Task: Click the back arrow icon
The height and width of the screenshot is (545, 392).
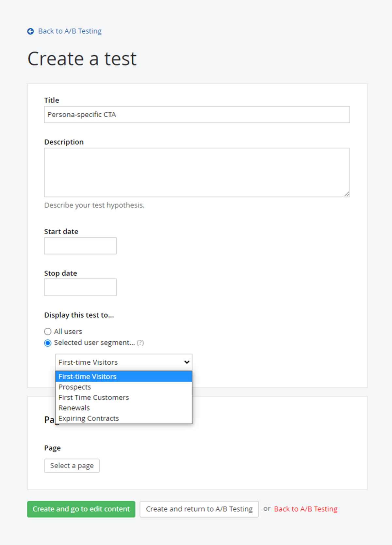Action: pos(30,31)
